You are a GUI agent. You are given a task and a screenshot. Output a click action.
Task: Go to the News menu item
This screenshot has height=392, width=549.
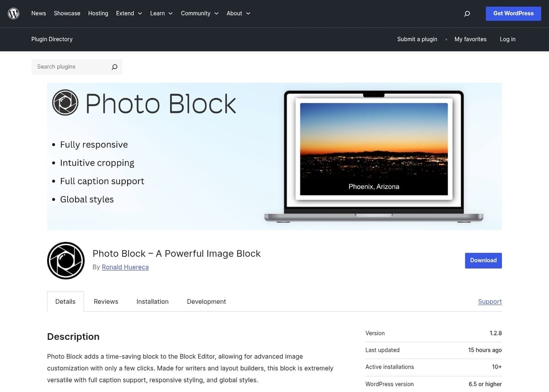point(38,13)
